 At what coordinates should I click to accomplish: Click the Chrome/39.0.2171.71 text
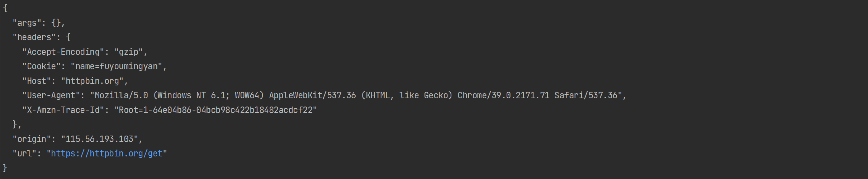point(503,95)
